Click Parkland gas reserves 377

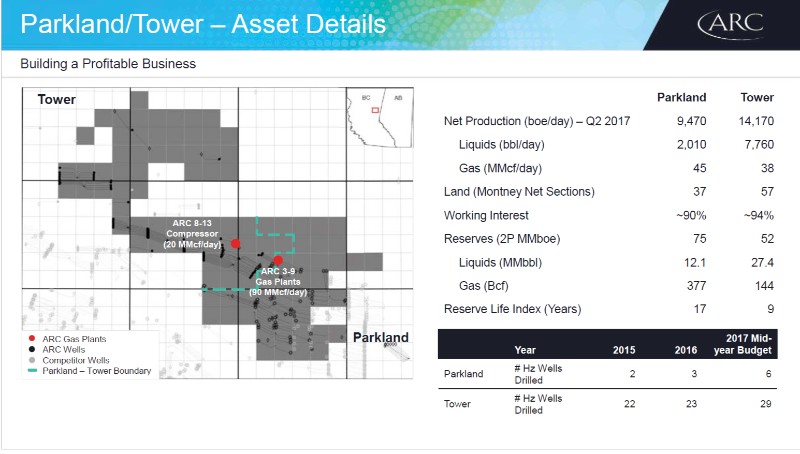coord(696,286)
